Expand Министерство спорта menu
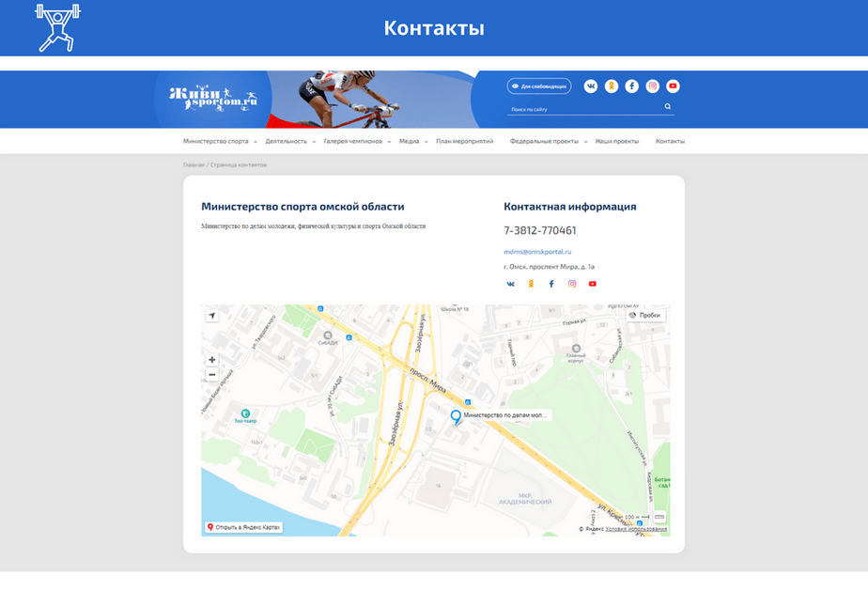The height and width of the screenshot is (607, 868). click(220, 141)
